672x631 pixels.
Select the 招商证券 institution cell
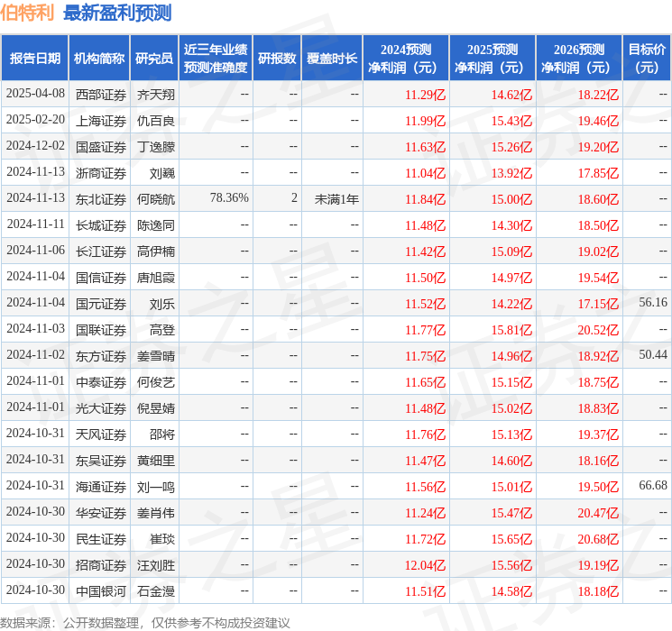[101, 565]
